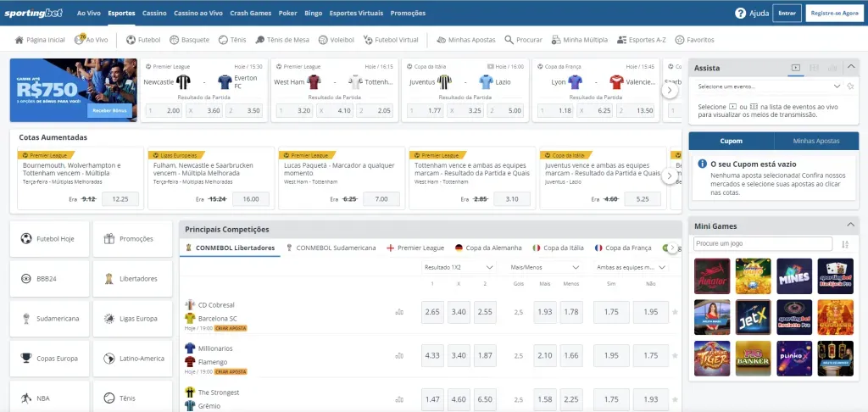This screenshot has height=412, width=868.
Task: Open Ao Vivo live events in sports toolbar
Action: point(92,40)
